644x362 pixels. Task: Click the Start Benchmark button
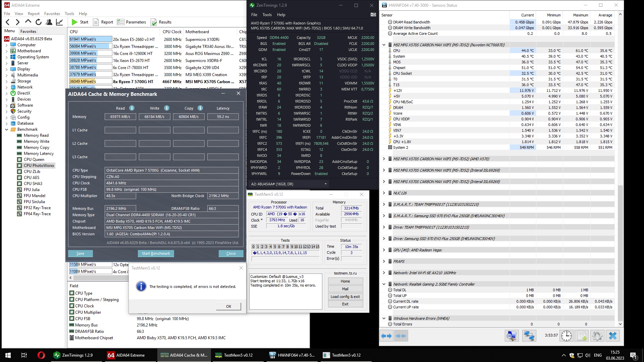click(x=156, y=253)
